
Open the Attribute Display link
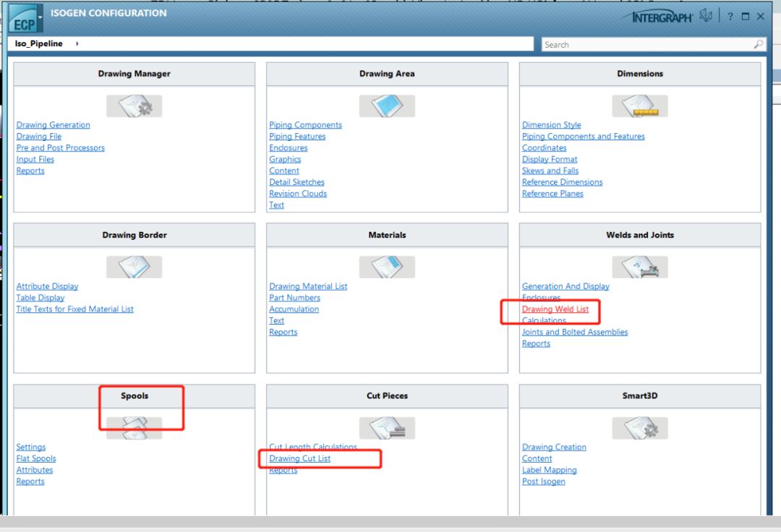tap(47, 286)
